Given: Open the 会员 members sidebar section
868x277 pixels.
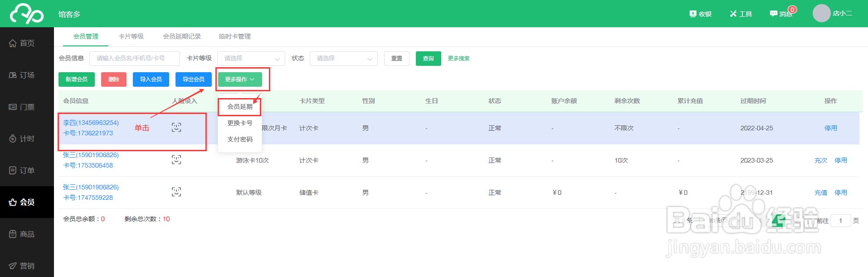Looking at the screenshot, I should (27, 202).
